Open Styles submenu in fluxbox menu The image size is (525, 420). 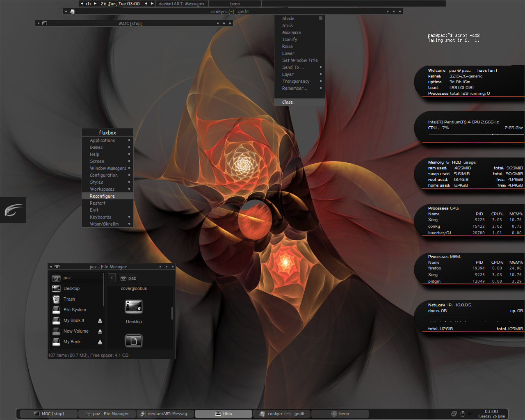point(107,182)
